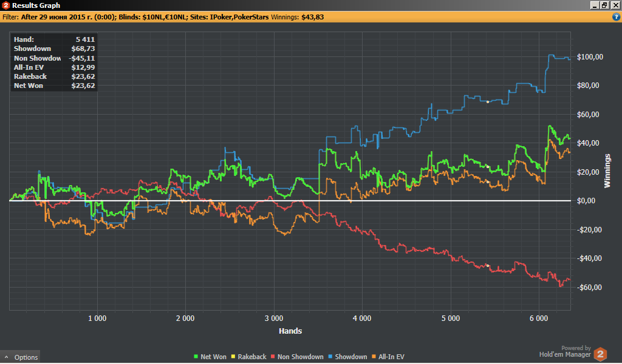This screenshot has width=622, height=364.
Task: Click the -$20,00 y-axis label
Action: [x=589, y=230]
